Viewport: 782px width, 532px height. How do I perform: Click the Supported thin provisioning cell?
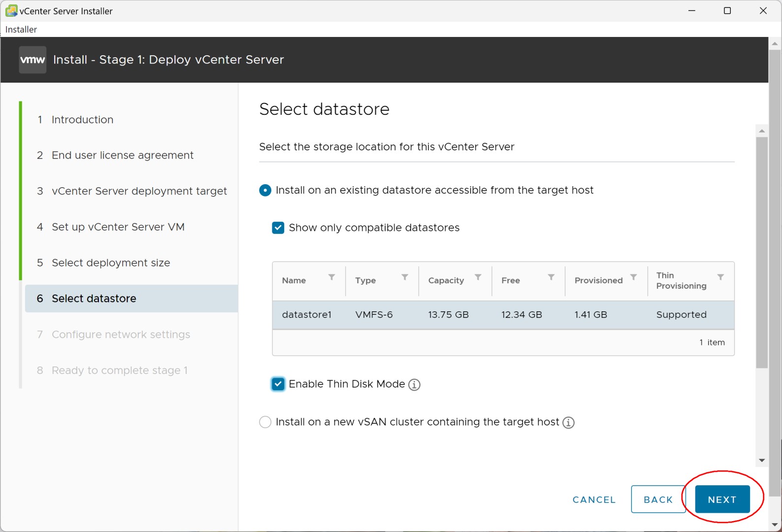[682, 315]
